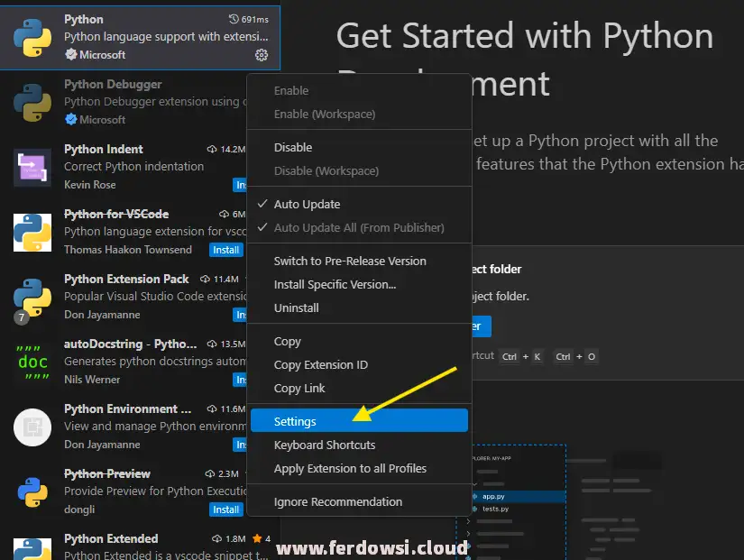Click the autoDocstring doc icon
Viewport: 744px width, 560px height.
[x=32, y=363]
